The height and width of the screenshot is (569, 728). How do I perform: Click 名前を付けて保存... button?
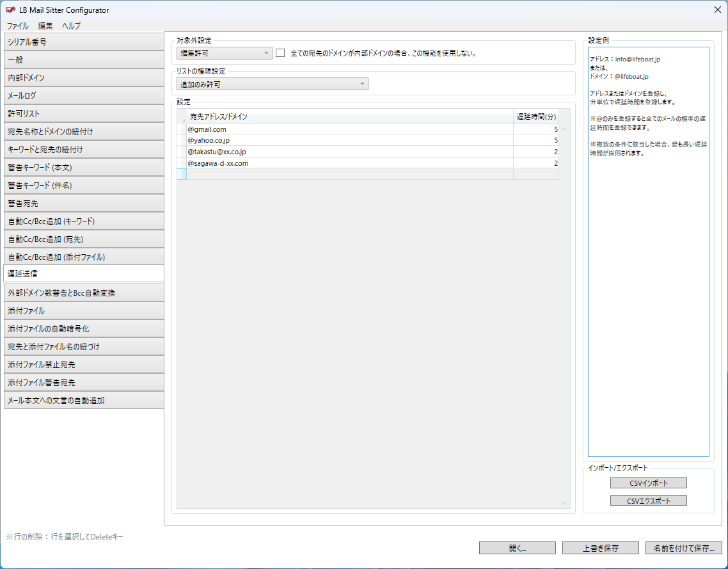(683, 548)
